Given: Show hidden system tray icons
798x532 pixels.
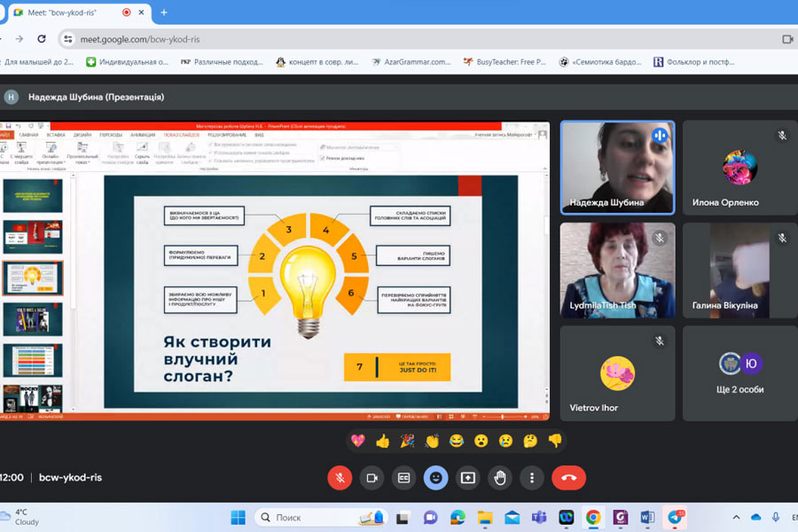Looking at the screenshot, I should (x=736, y=517).
